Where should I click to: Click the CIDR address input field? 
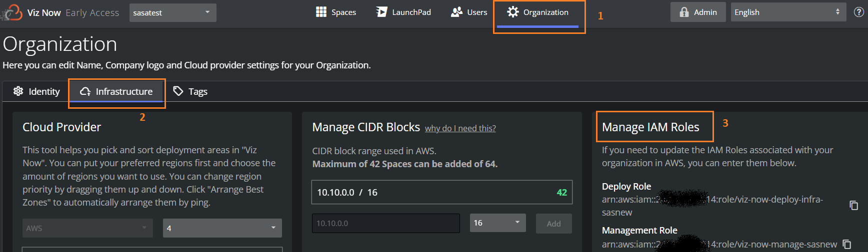(385, 223)
